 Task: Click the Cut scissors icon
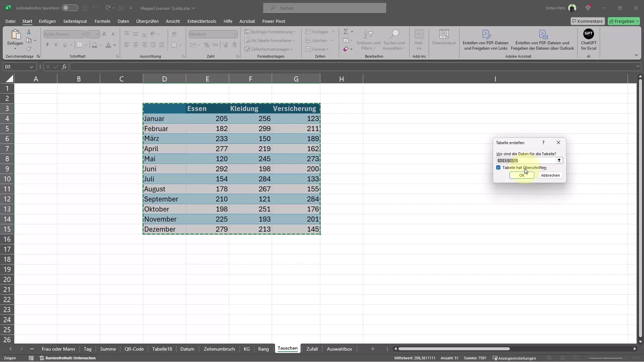pyautogui.click(x=29, y=32)
